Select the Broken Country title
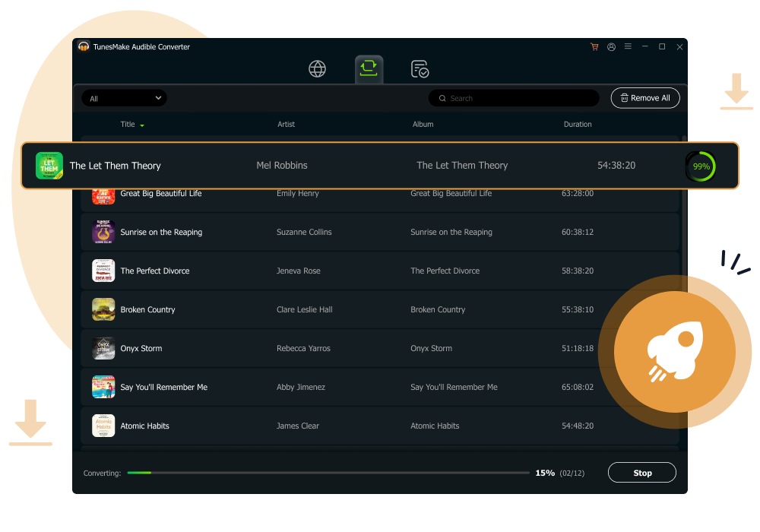The height and width of the screenshot is (532, 760). (147, 309)
